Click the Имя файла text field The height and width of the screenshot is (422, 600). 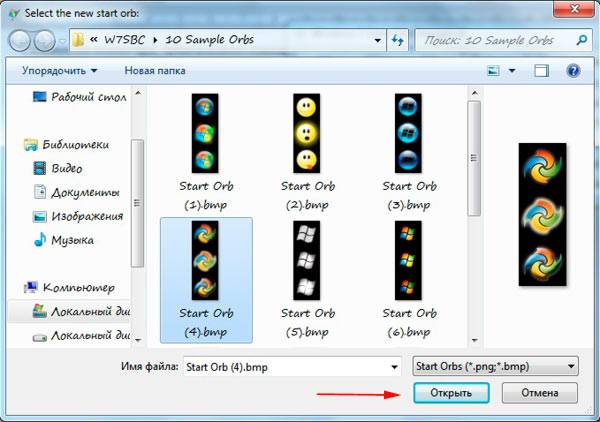click(285, 366)
